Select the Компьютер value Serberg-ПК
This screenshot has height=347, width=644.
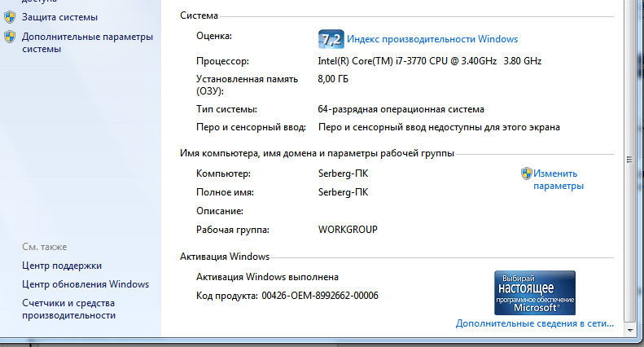(344, 173)
